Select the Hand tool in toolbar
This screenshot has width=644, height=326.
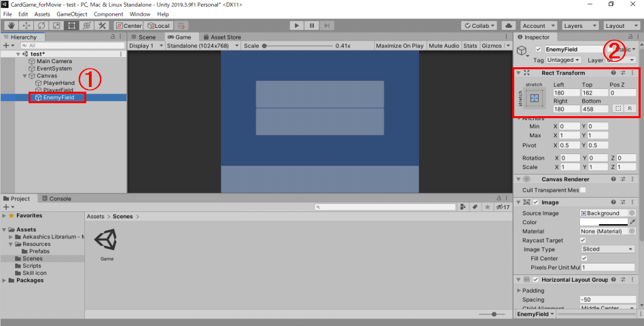point(12,25)
